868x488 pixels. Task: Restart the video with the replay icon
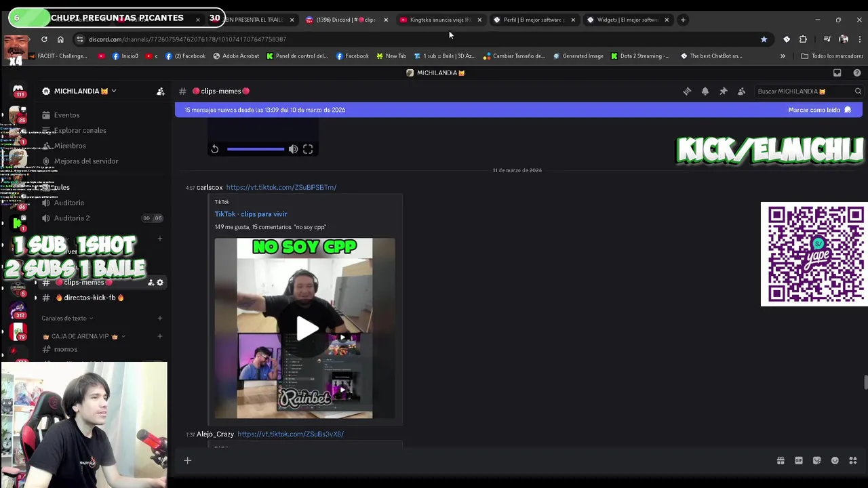pos(215,149)
